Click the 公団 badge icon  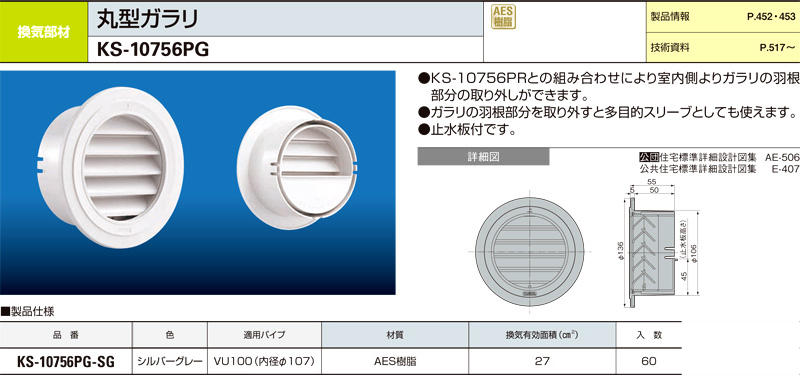point(649,157)
